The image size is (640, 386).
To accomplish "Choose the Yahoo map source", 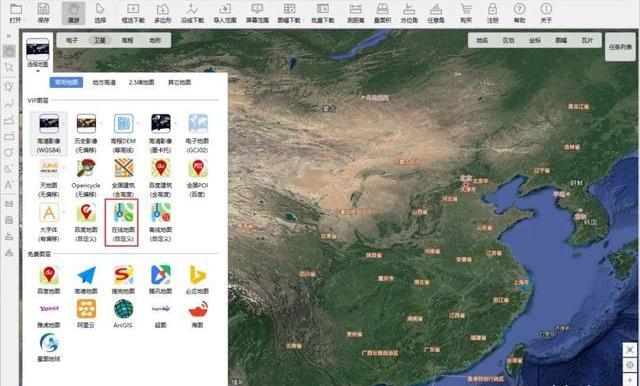I will point(49,313).
